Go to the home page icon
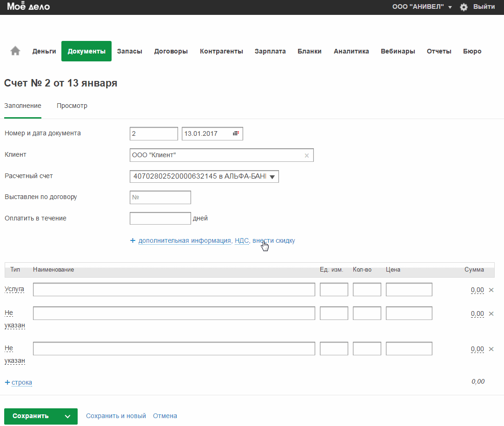The height and width of the screenshot is (426, 504). pos(15,51)
